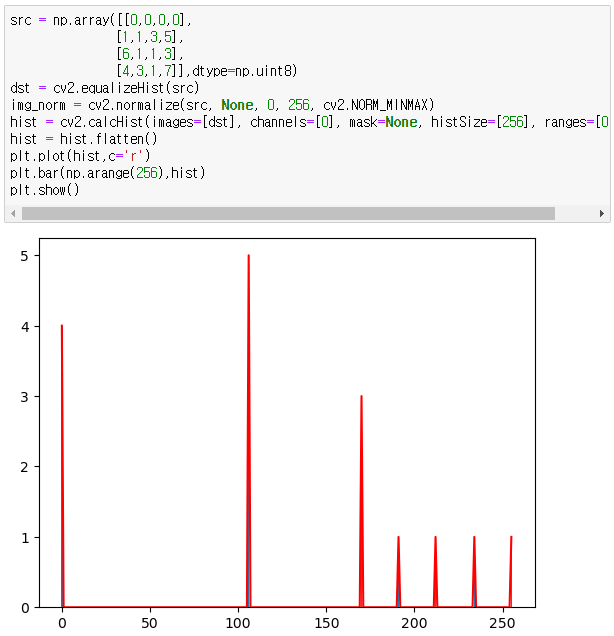This screenshot has height=636, width=614.
Task: Click the line 'dst = cv2.equalizeHist(src)'
Action: (105, 88)
